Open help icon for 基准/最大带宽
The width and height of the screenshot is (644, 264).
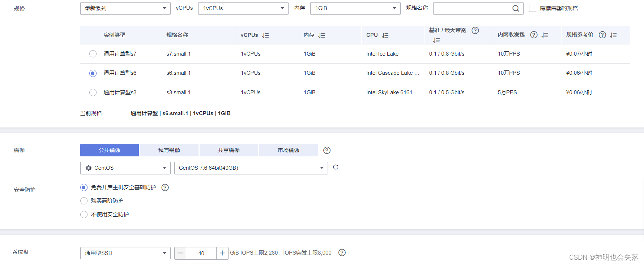coord(475,30)
